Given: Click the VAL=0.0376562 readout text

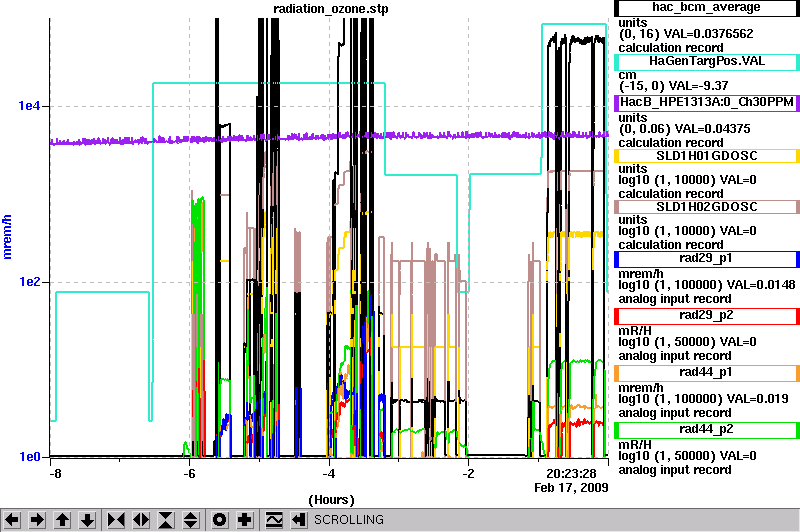Looking at the screenshot, I should click(707, 34).
